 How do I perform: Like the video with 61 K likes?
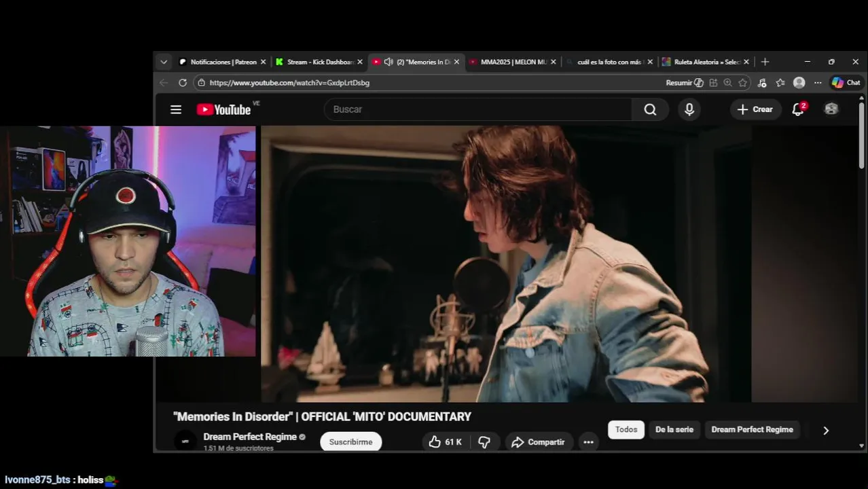(446, 442)
